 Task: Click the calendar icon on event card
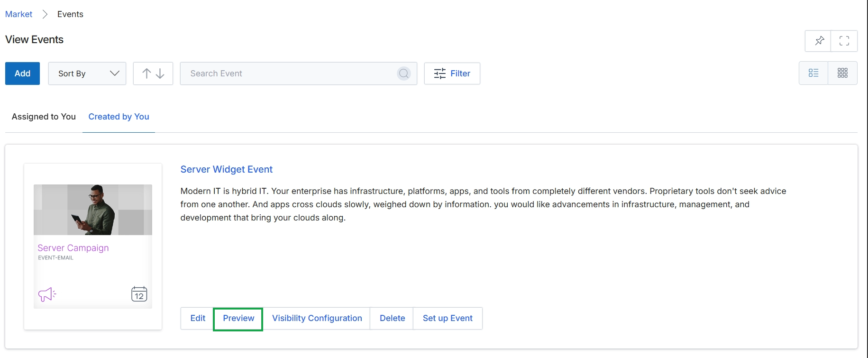[x=139, y=294]
